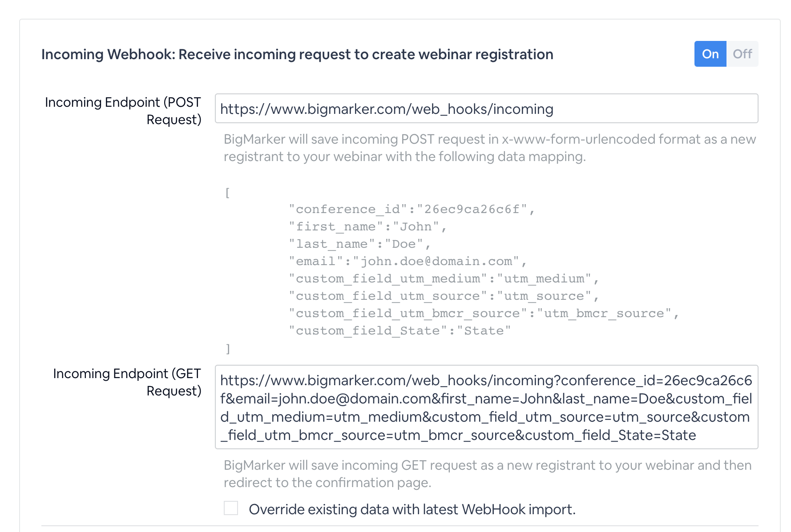Select the first_name mapping entry
Viewport: 791px width, 532px height.
(x=367, y=226)
